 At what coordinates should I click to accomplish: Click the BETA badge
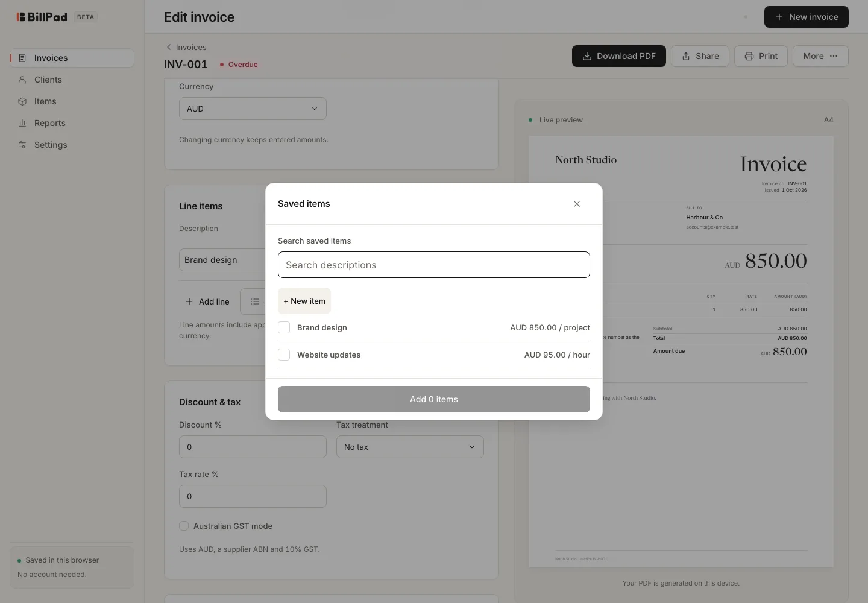coord(86,17)
